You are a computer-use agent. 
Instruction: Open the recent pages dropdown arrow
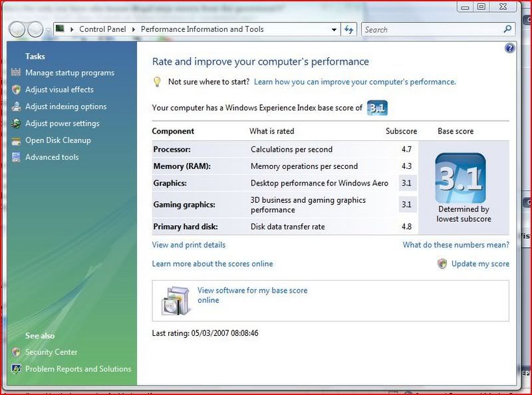tap(48, 30)
